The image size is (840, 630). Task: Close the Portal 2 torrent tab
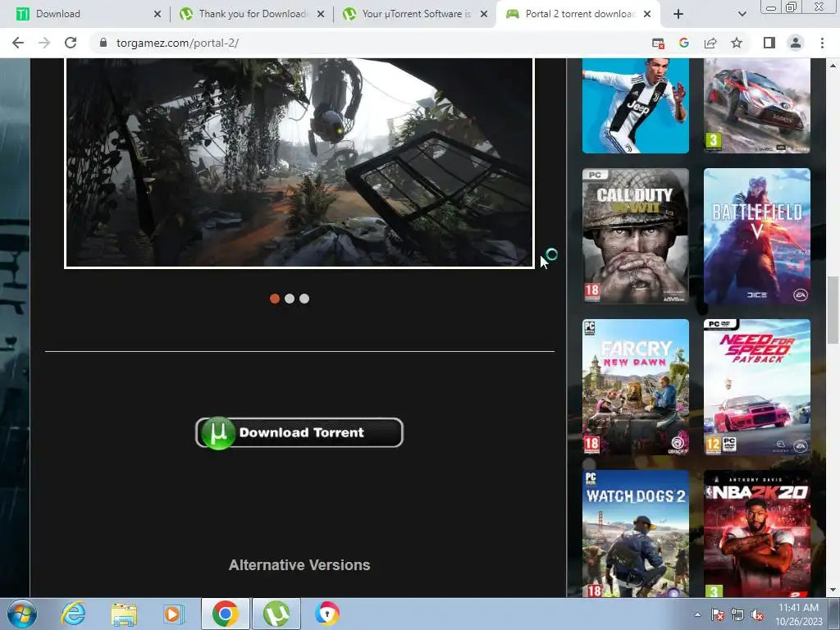point(647,14)
